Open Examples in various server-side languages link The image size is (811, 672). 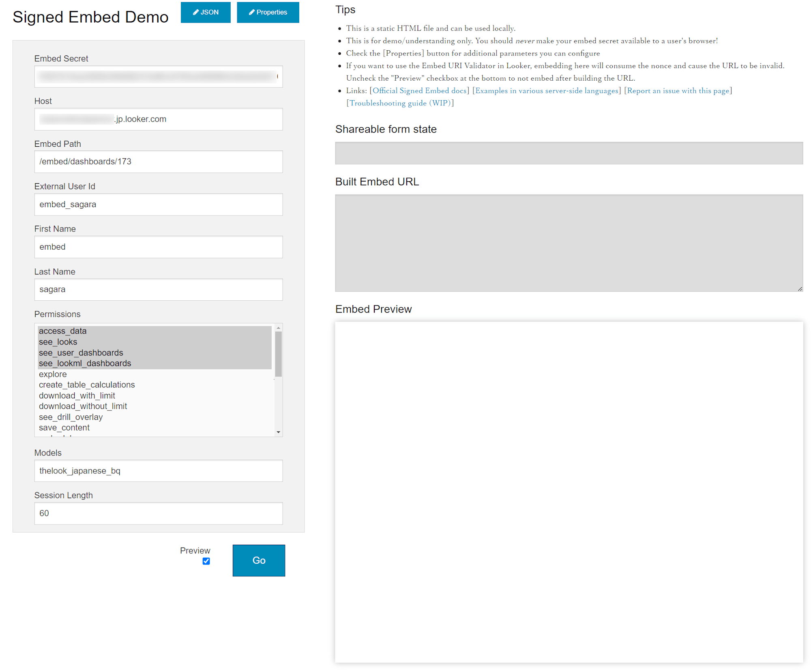pyautogui.click(x=547, y=90)
